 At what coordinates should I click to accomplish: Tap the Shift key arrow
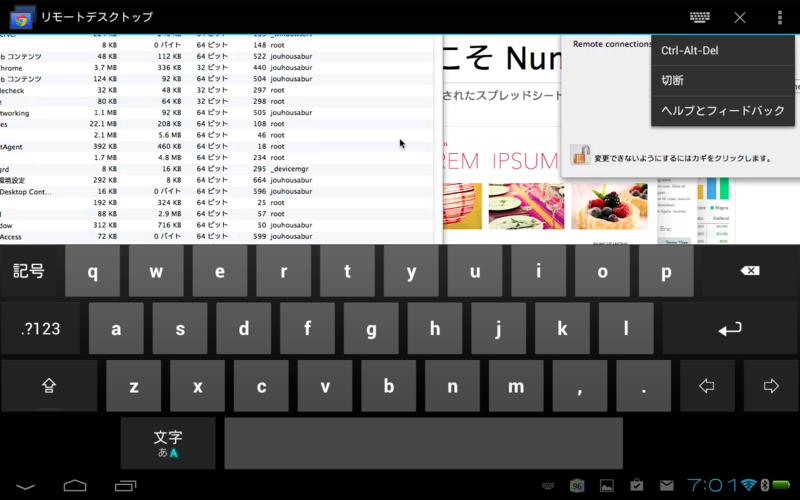coord(49,386)
